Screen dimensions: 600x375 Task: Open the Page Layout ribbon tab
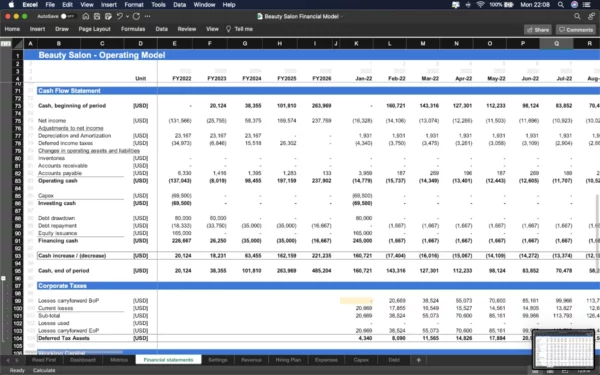click(95, 29)
